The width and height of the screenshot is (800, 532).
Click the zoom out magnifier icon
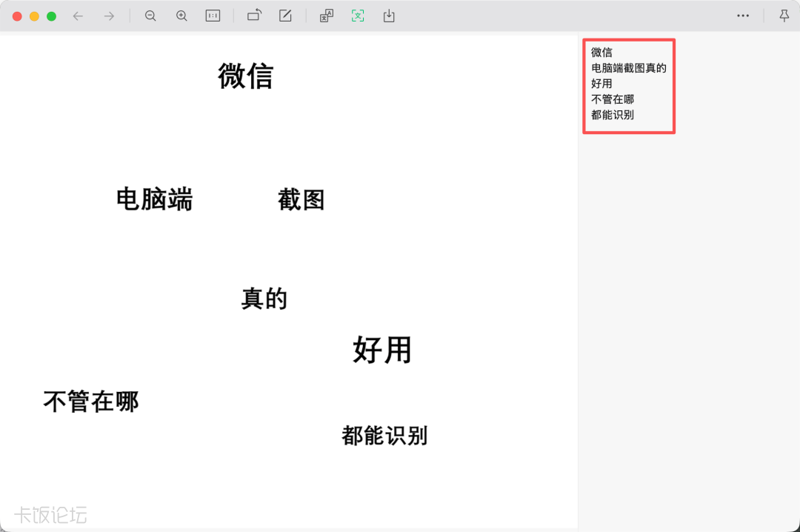click(x=150, y=16)
